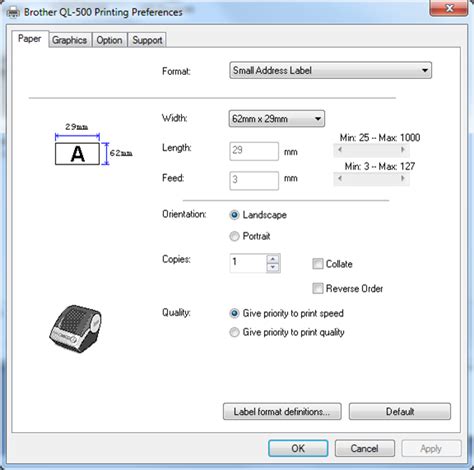The image size is (474, 470).
Task: Click the Feed input field
Action: click(254, 180)
